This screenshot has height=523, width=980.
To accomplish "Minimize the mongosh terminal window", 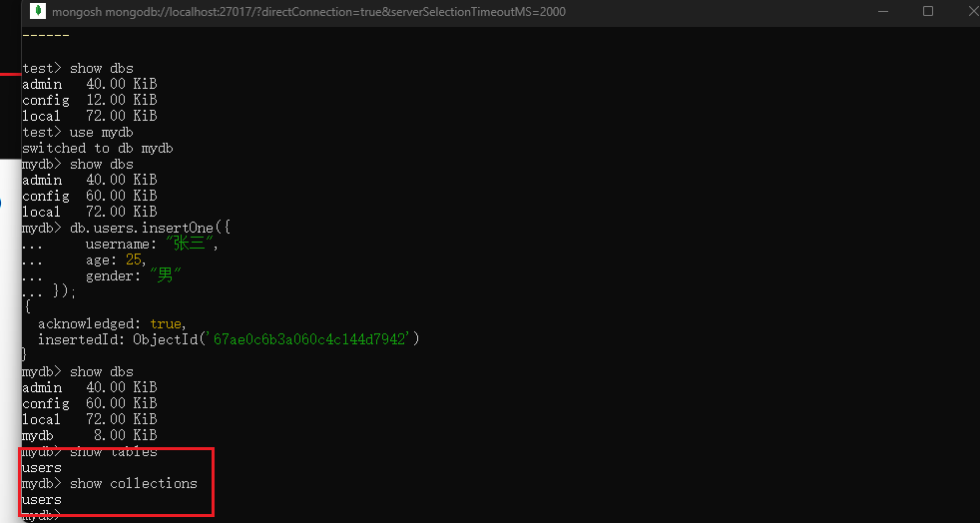I will (x=883, y=11).
